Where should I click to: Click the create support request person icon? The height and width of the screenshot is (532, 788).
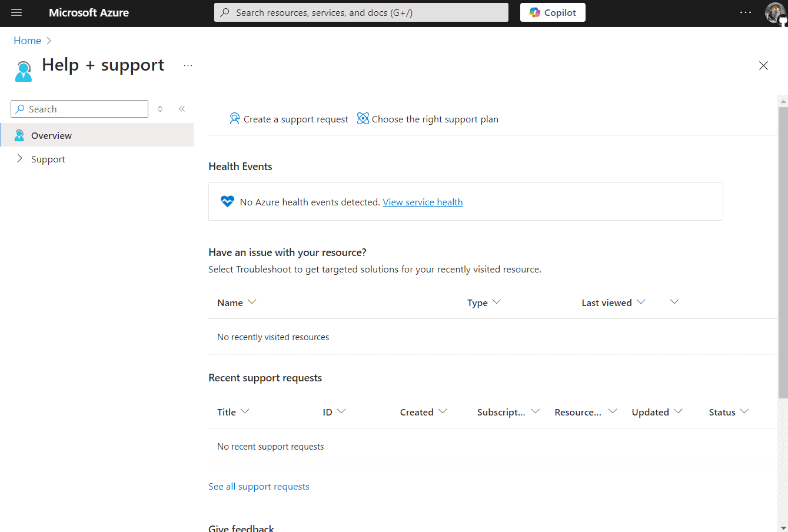point(234,118)
